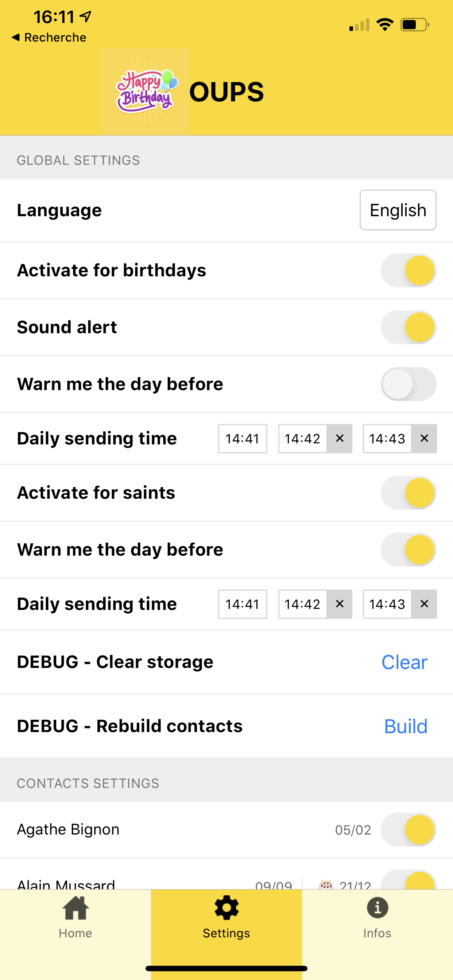
Task: Open the Home tab house icon
Action: (x=75, y=908)
